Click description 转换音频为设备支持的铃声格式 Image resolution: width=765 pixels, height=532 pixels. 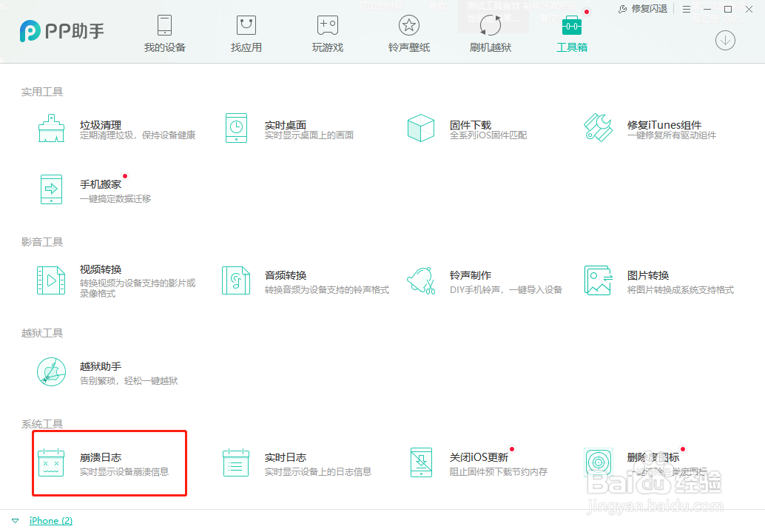click(327, 290)
